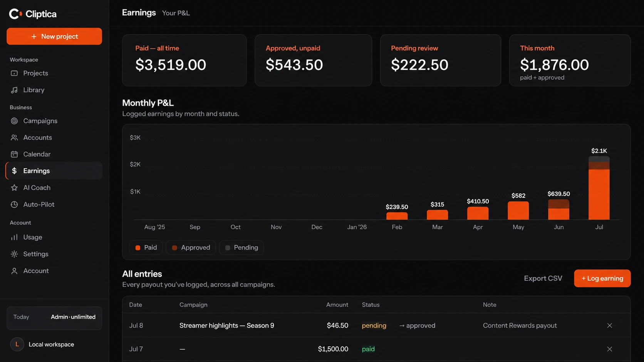Image resolution: width=644 pixels, height=362 pixels.
Task: Click the Campaign column header
Action: 193,305
